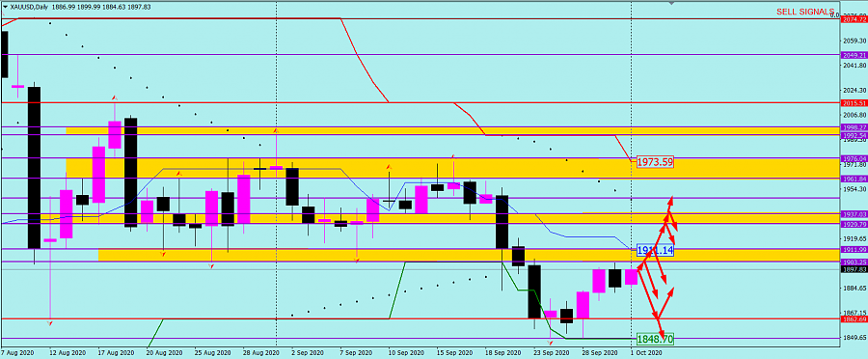Viewport: 868px width, 359px height.
Task: Select the 1848.70 green price label
Action: [655, 339]
